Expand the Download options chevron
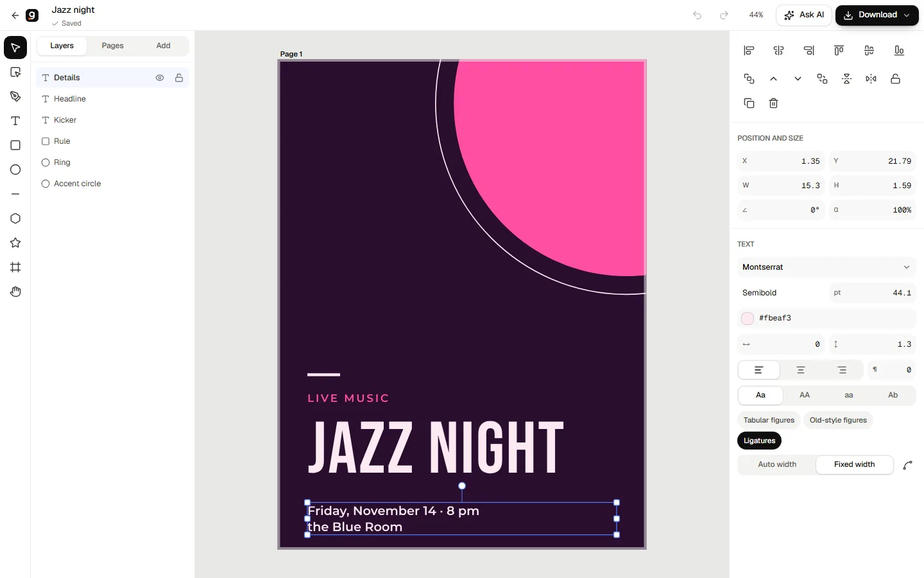 [907, 15]
